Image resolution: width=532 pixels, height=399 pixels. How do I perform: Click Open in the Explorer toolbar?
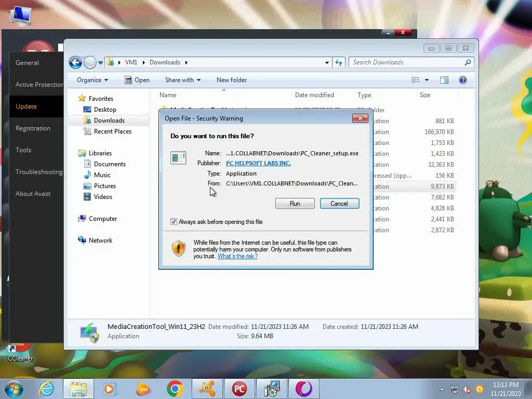click(137, 80)
